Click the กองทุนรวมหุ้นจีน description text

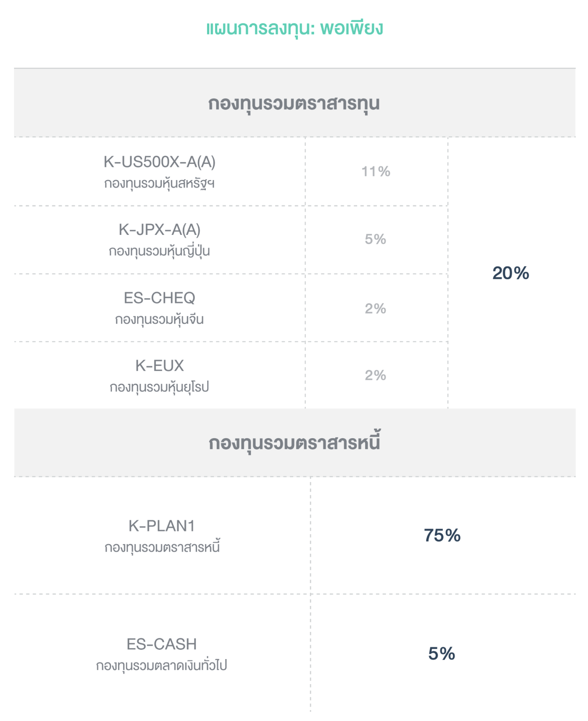tap(159, 320)
